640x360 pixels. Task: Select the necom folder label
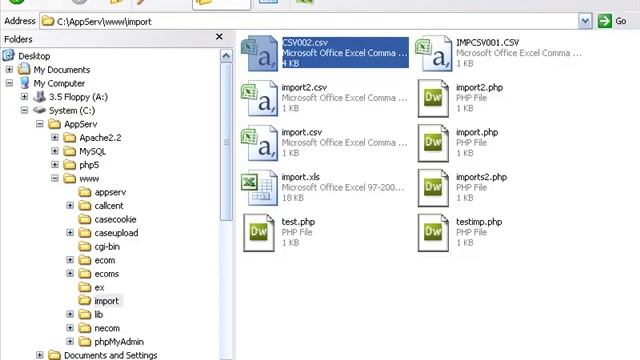pyautogui.click(x=107, y=328)
